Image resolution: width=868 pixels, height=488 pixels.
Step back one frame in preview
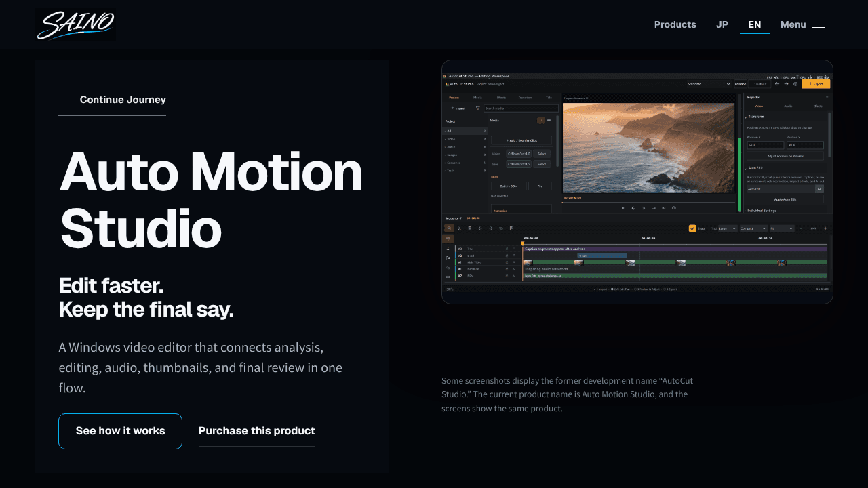click(633, 208)
